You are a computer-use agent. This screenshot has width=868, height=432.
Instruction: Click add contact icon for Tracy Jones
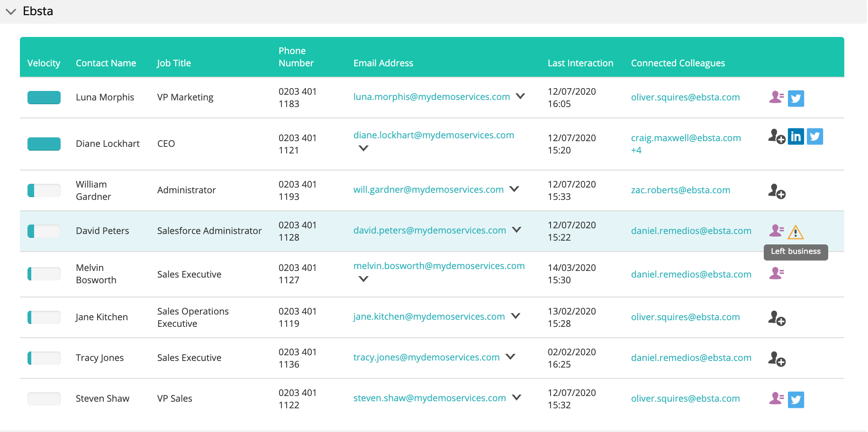777,359
